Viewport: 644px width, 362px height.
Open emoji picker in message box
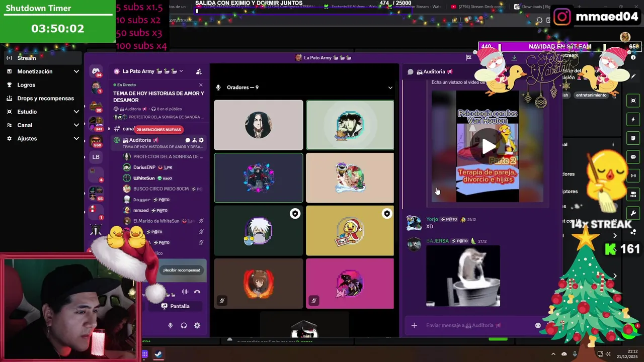tap(538, 325)
